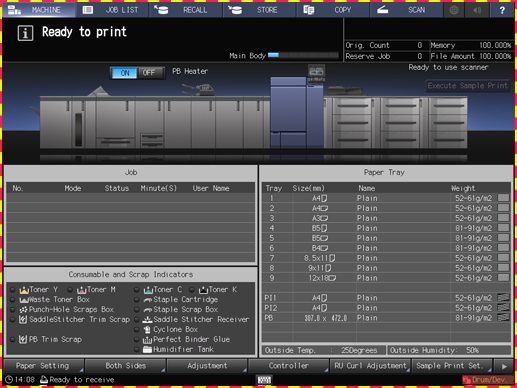The height and width of the screenshot is (388, 517).
Task: Click the information icon beside Ready to print
Action: coord(25,33)
